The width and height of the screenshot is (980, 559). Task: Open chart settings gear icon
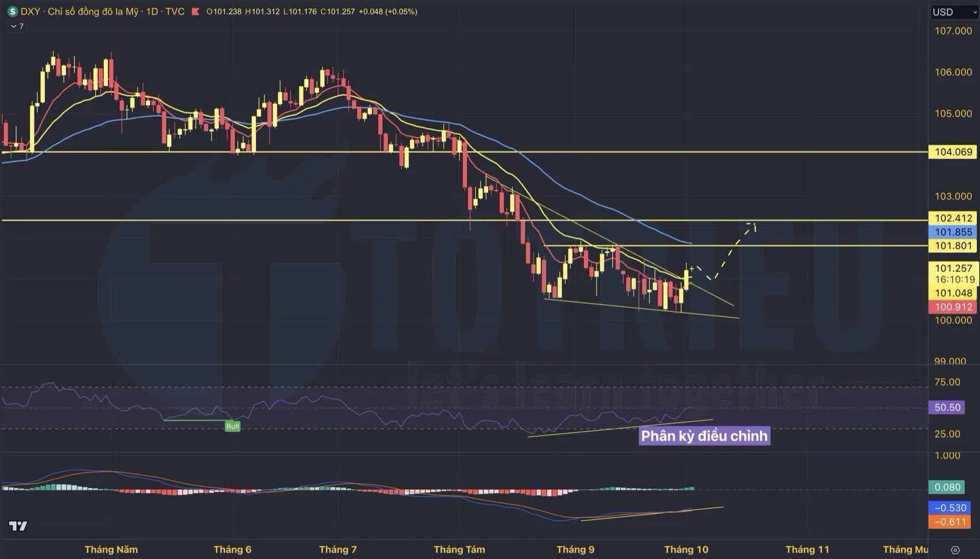(955, 550)
